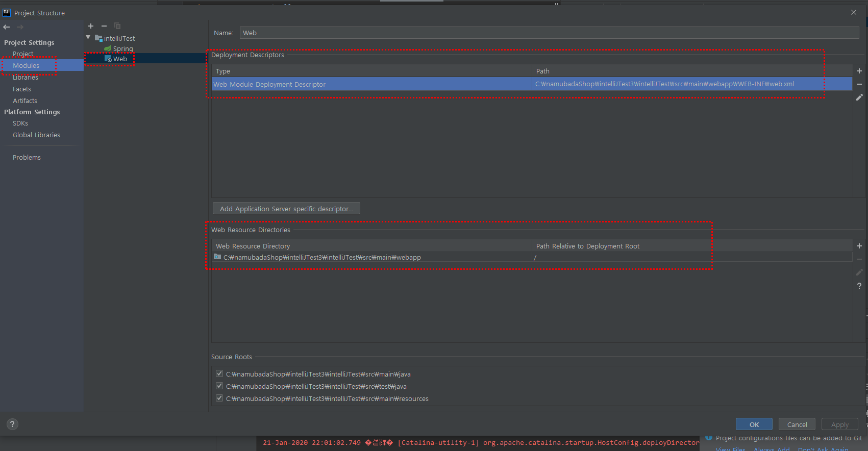
Task: Collapse the intelliJTest module tree
Action: [x=88, y=38]
